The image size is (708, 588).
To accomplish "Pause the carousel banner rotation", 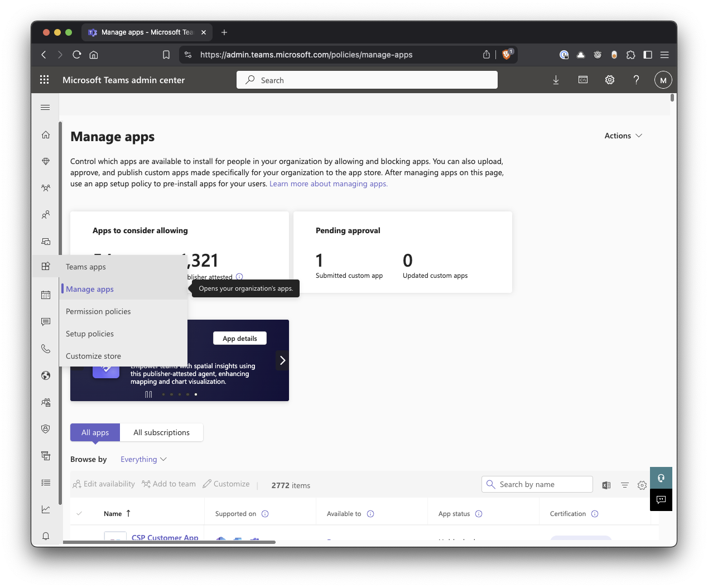I will click(x=148, y=394).
